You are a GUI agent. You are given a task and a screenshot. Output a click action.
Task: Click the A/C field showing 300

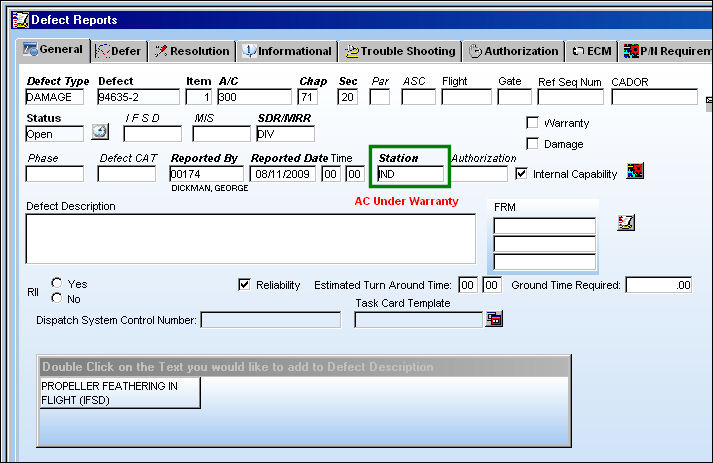[x=254, y=97]
